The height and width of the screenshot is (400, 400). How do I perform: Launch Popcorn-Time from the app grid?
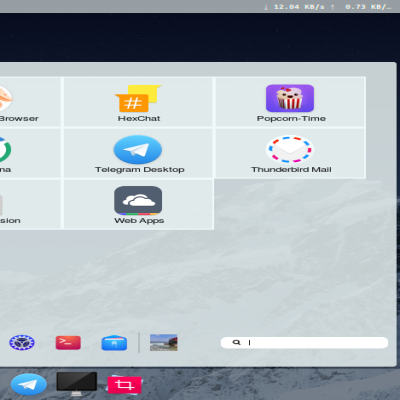coord(290,102)
